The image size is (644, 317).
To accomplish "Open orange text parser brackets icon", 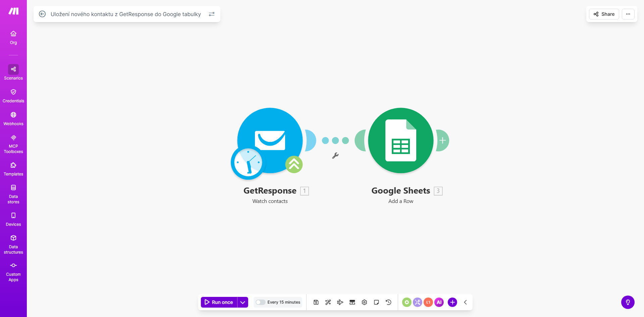I will coord(428,302).
